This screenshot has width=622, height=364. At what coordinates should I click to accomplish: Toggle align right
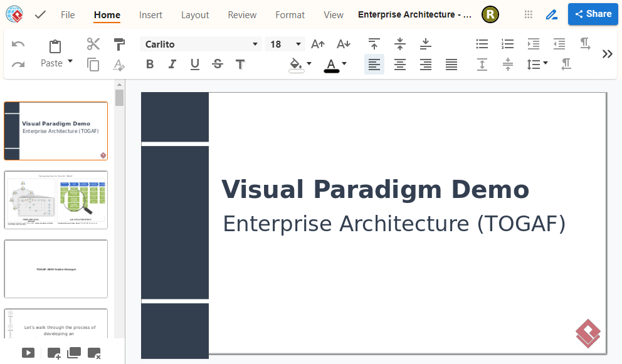pyautogui.click(x=426, y=65)
